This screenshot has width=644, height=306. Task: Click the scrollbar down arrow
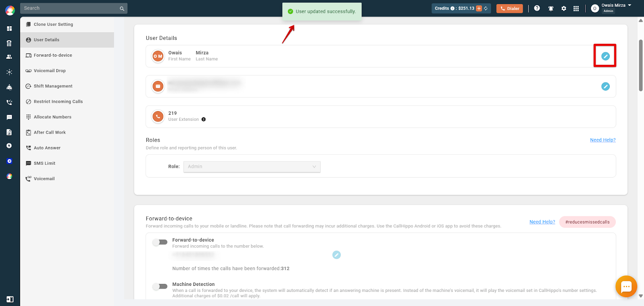click(x=641, y=296)
